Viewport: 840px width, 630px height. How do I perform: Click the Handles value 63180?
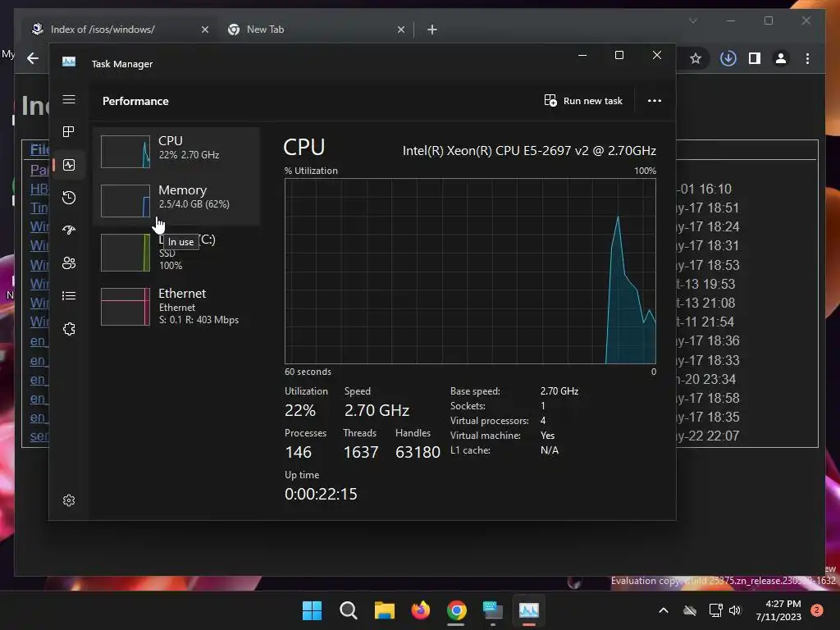(x=418, y=452)
